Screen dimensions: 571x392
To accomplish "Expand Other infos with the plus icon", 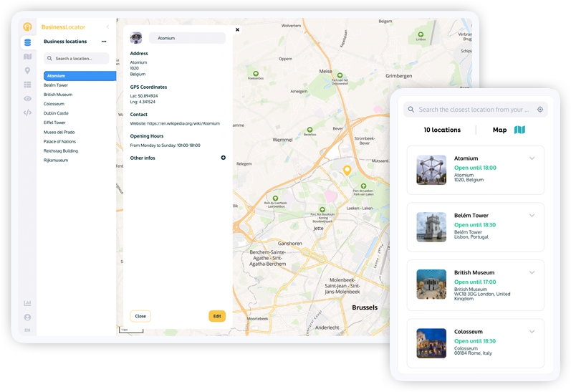I will click(224, 158).
